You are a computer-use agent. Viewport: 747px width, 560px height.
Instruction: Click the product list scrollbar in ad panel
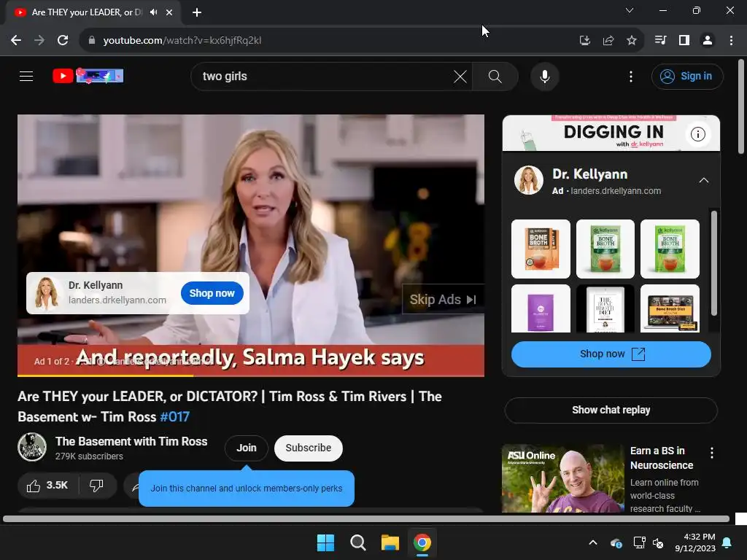pos(713,262)
